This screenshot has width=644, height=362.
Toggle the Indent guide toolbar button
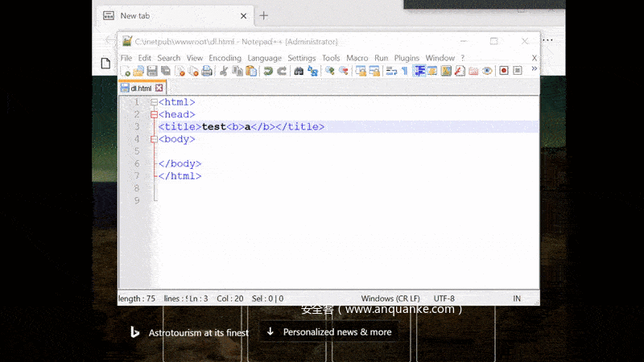pos(419,72)
